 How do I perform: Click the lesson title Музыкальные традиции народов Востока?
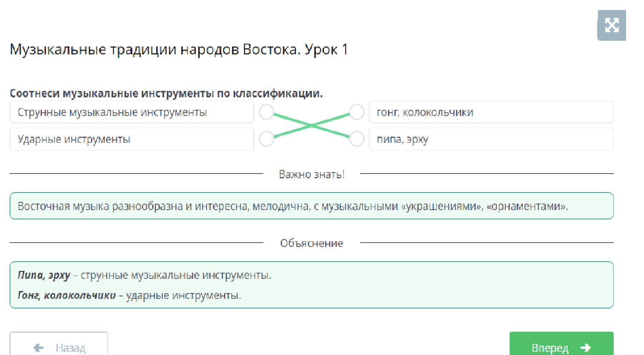tap(179, 49)
